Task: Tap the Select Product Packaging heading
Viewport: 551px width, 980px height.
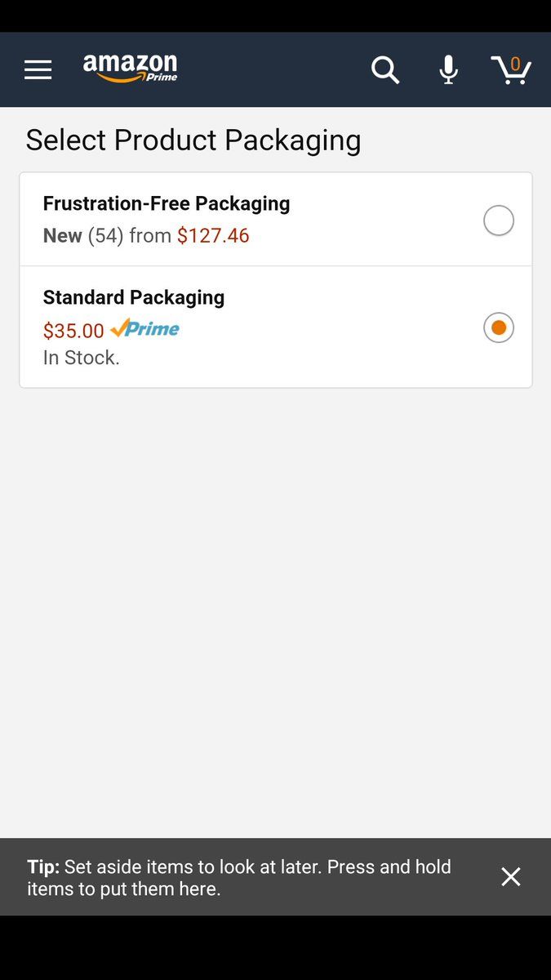Action: point(193,140)
